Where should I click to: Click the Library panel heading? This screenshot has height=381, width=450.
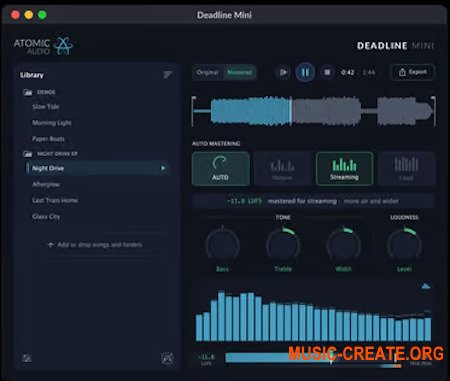pyautogui.click(x=32, y=75)
